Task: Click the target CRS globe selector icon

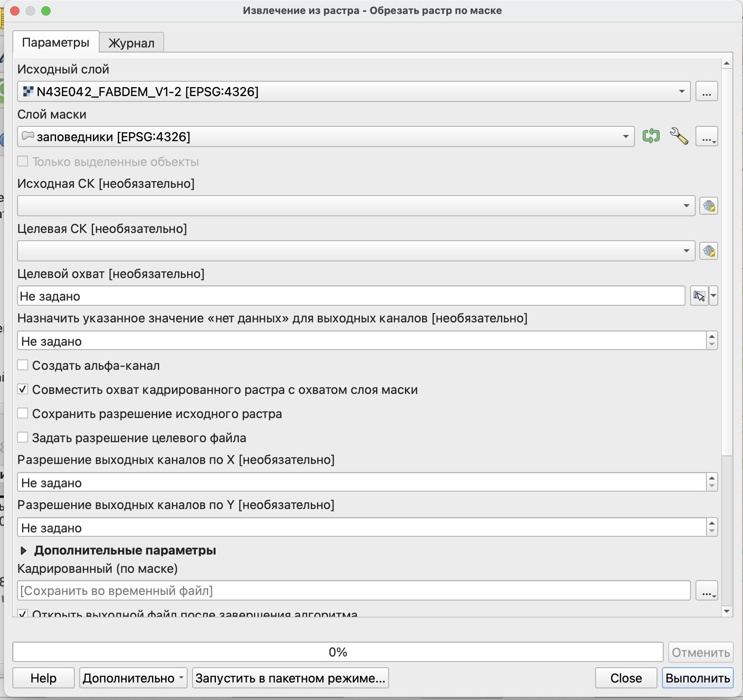Action: (708, 251)
